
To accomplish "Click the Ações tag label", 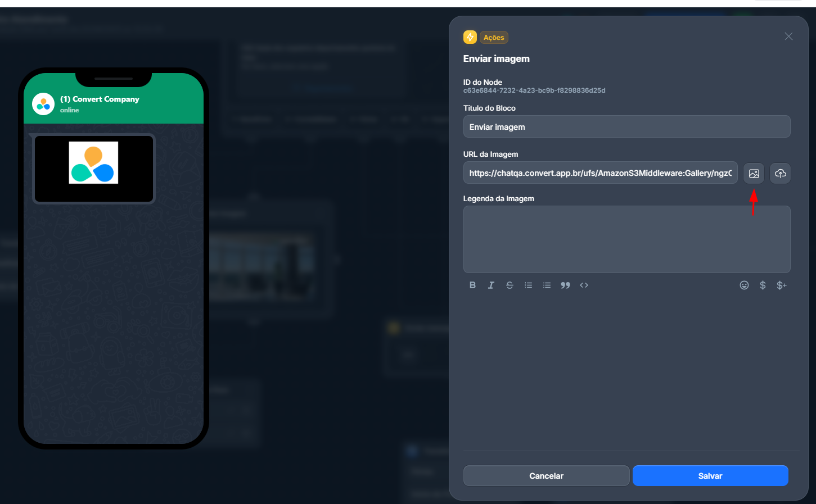I will 494,38.
